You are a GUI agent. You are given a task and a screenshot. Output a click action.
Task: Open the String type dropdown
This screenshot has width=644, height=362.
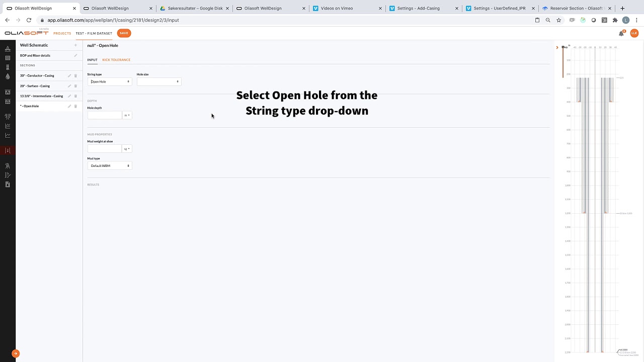[x=110, y=81]
